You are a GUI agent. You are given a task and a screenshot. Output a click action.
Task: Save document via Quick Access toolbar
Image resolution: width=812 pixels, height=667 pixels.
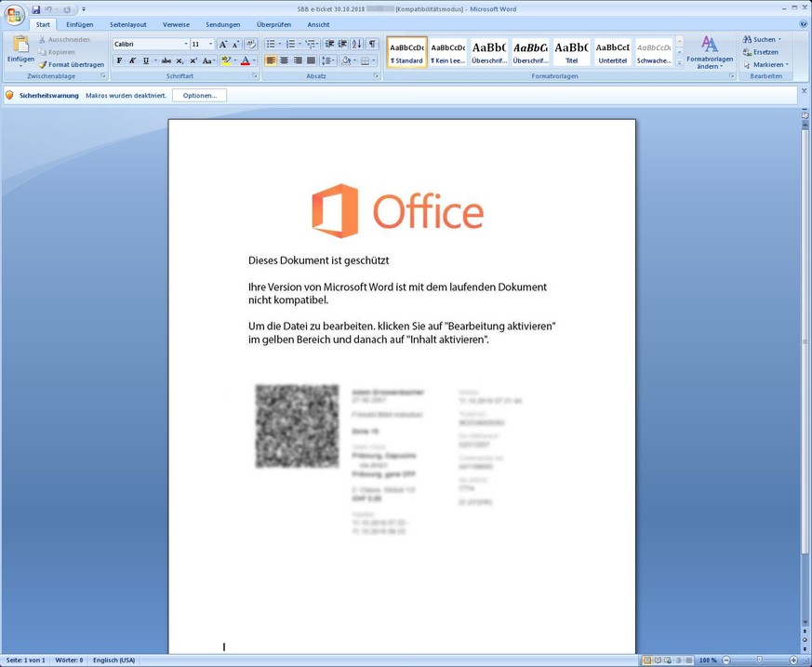(36, 9)
